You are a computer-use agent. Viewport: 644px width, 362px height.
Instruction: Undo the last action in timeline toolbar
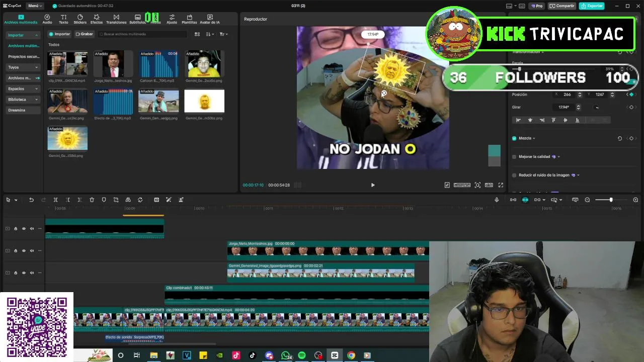(31, 200)
